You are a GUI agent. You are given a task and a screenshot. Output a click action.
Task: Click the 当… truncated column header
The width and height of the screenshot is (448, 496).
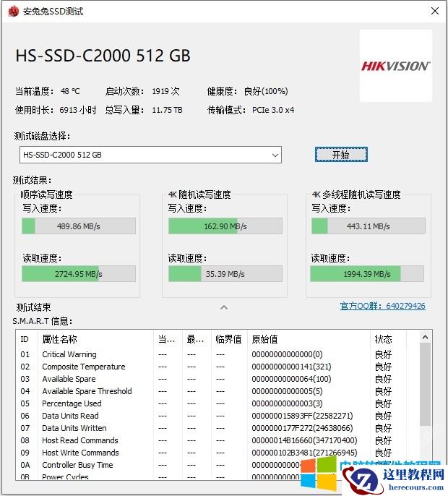pos(166,339)
